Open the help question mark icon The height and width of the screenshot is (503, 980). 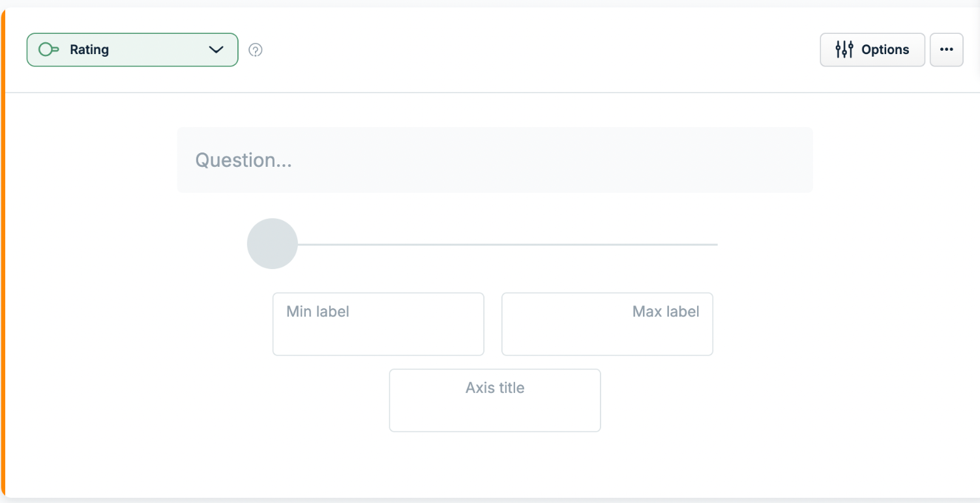(256, 50)
